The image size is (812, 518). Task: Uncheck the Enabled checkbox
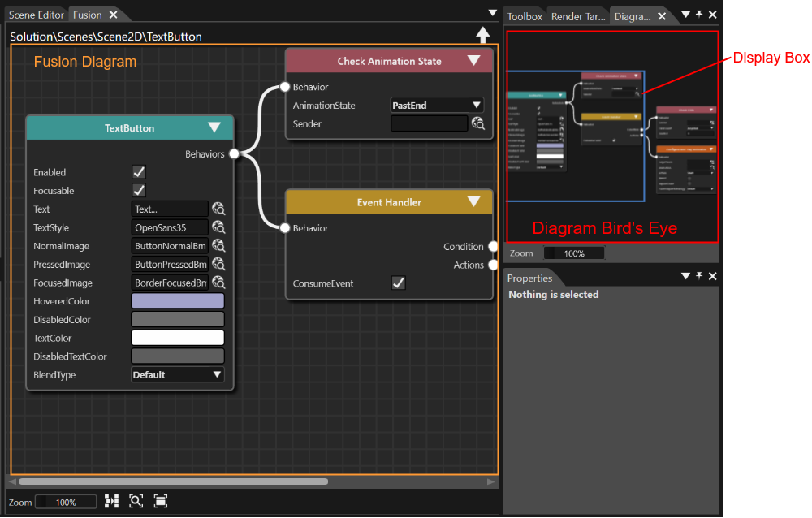(x=139, y=172)
